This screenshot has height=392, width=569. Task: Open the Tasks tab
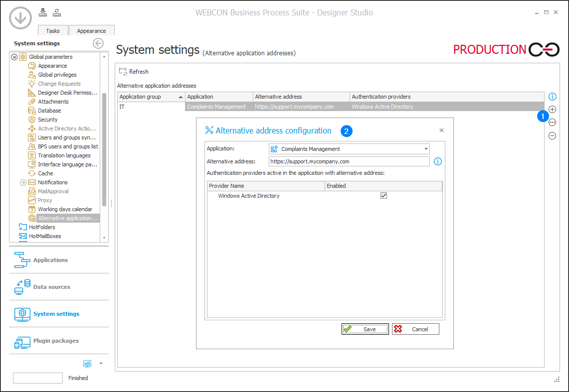pyautogui.click(x=53, y=31)
